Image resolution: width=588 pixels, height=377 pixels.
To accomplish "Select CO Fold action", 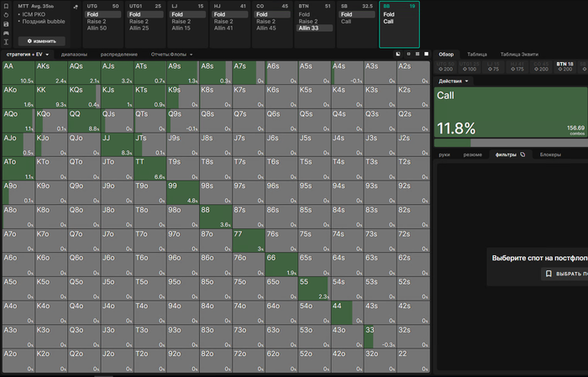I will (x=272, y=14).
